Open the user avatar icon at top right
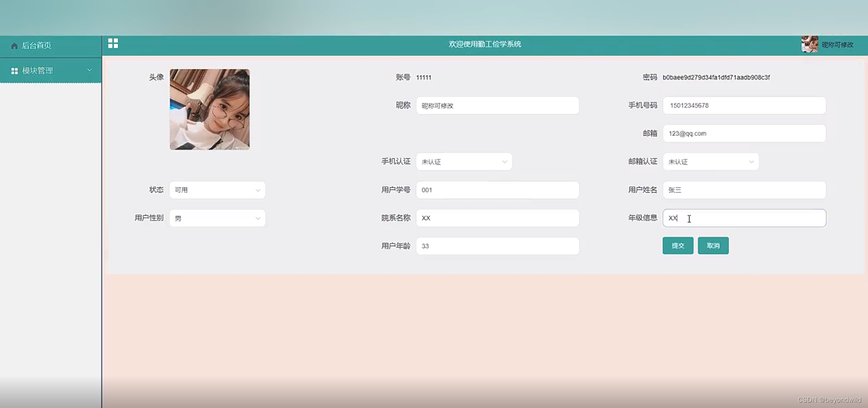Screen dimensions: 868x408 pyautogui.click(x=810, y=44)
